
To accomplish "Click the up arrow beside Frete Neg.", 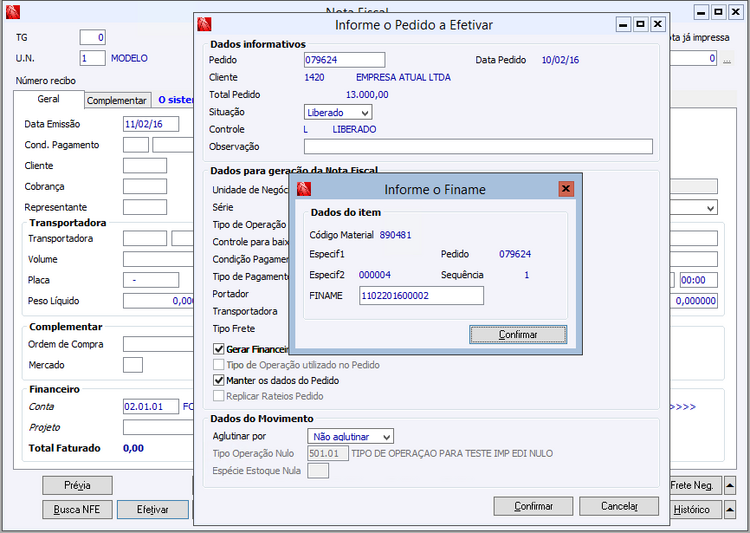I will (x=730, y=486).
